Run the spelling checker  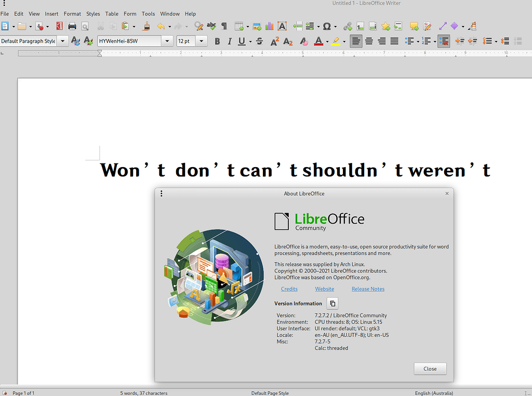coord(211,26)
